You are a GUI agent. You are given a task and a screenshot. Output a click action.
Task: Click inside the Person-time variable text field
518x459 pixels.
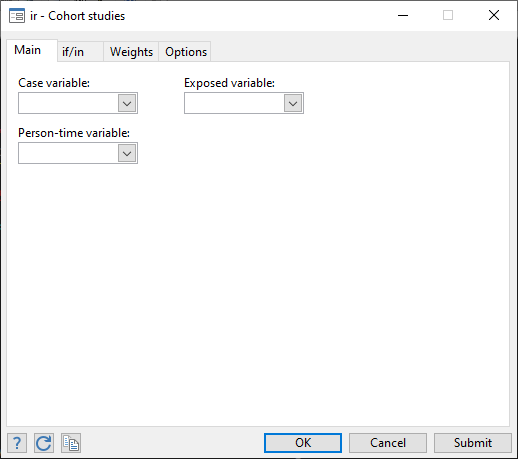68,153
